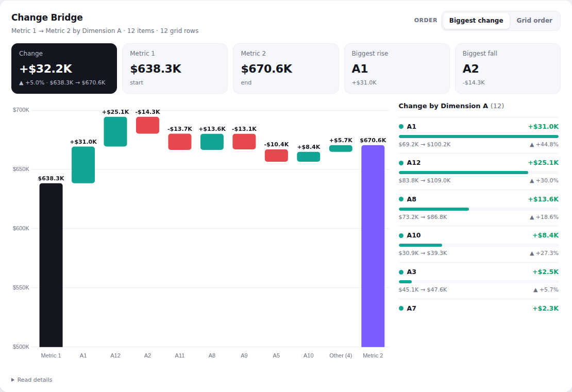
Task: Click the A1 +$31.0K green bar
Action: 83,165
